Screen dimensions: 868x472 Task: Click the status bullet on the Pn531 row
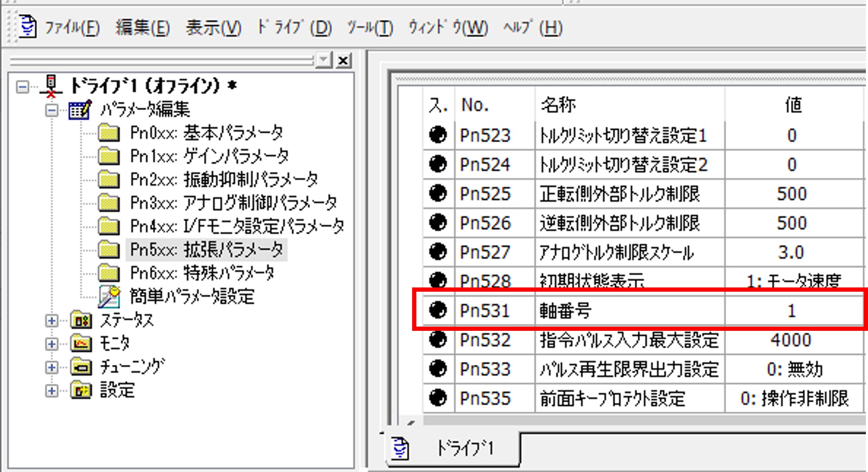coord(438,310)
